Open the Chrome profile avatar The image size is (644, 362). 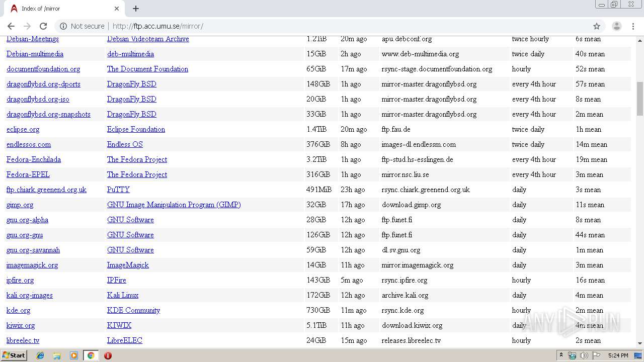616,26
